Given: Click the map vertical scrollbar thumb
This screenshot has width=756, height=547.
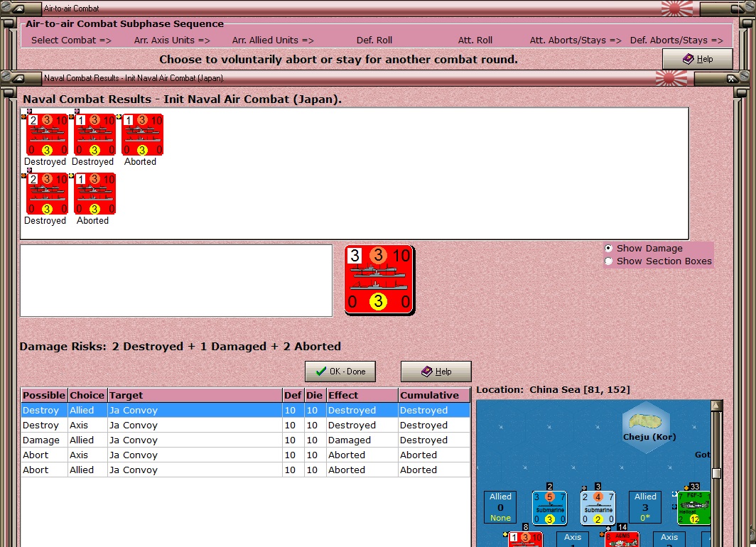Looking at the screenshot, I should point(716,473).
